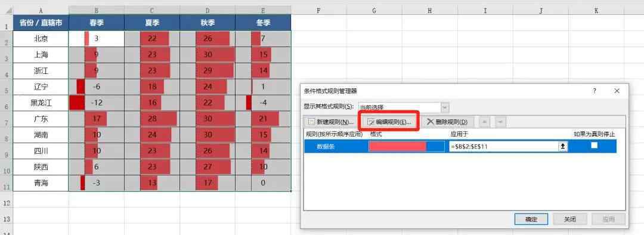Click the help question mark in the dialog
This screenshot has width=644, height=235.
click(x=595, y=91)
